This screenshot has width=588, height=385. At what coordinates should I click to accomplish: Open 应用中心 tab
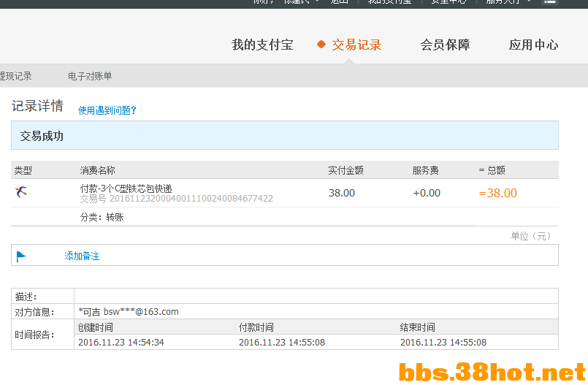[534, 45]
